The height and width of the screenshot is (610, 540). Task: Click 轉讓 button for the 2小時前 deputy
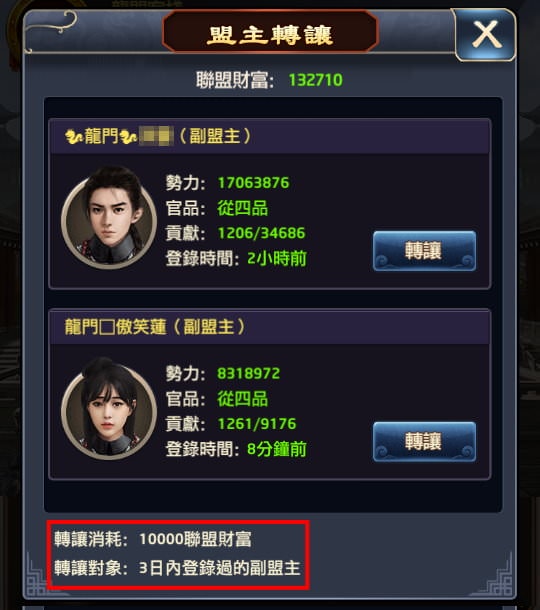coord(424,251)
